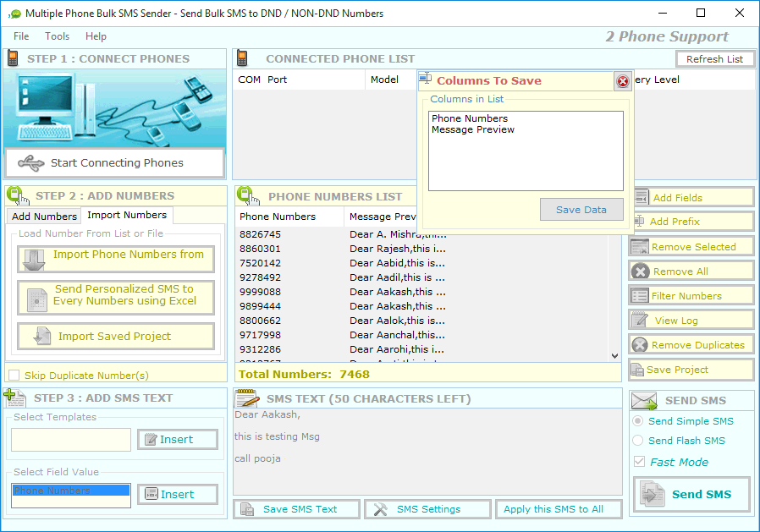Click the Import Saved Project file icon

42,337
